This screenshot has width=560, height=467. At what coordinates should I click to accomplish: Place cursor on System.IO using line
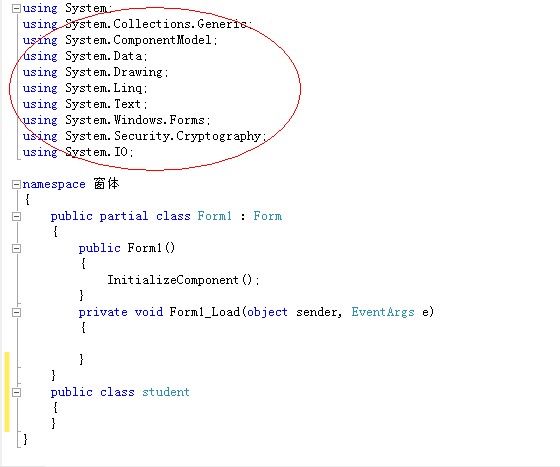tap(78, 152)
